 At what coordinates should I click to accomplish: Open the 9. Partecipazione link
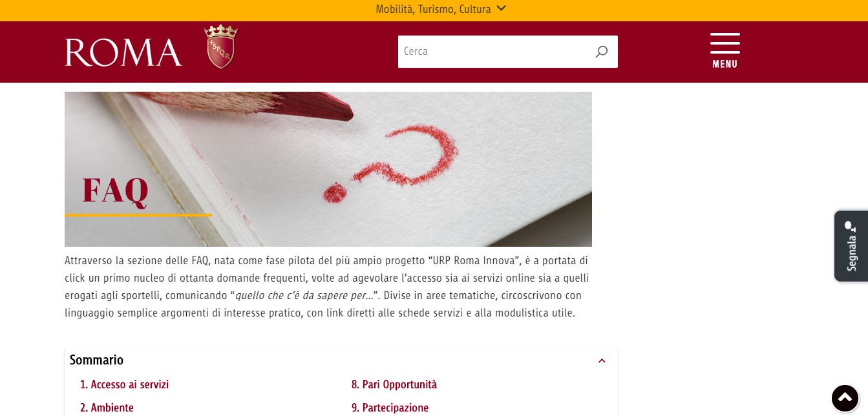tap(390, 408)
